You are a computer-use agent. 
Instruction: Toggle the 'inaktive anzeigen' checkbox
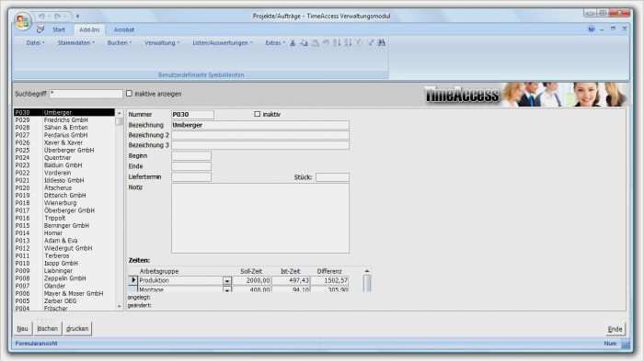130,94
